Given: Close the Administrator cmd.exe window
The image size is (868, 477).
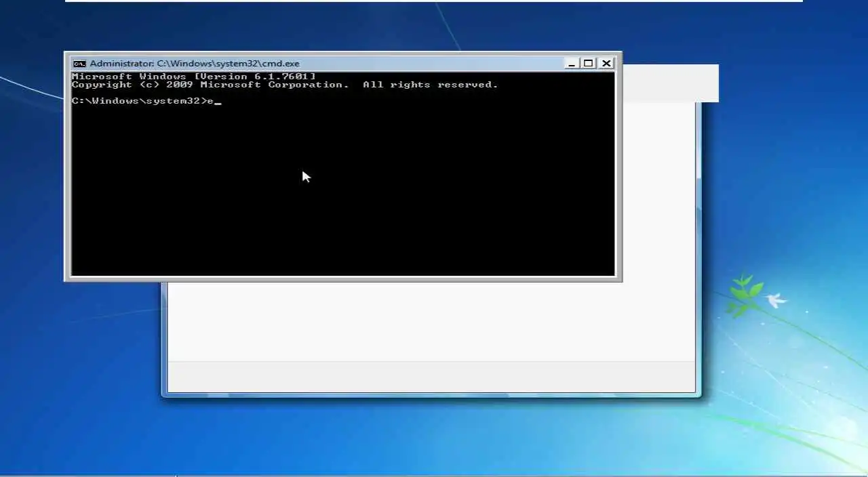Looking at the screenshot, I should (x=606, y=64).
